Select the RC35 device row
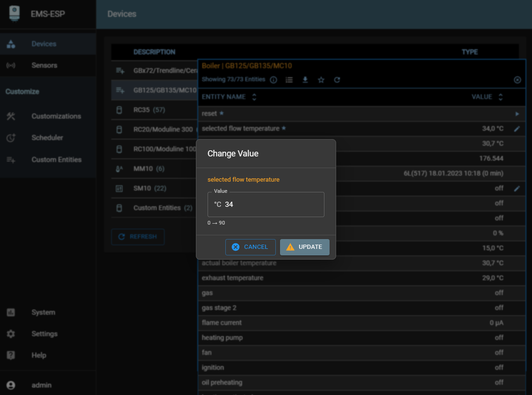The width and height of the screenshot is (532, 395). 149,110
